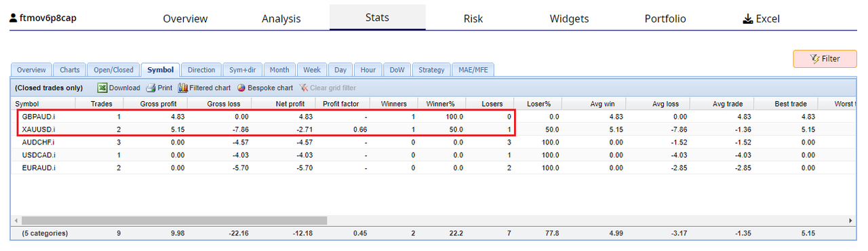Sort by the Trades column header
The width and height of the screenshot is (868, 251).
click(x=98, y=104)
